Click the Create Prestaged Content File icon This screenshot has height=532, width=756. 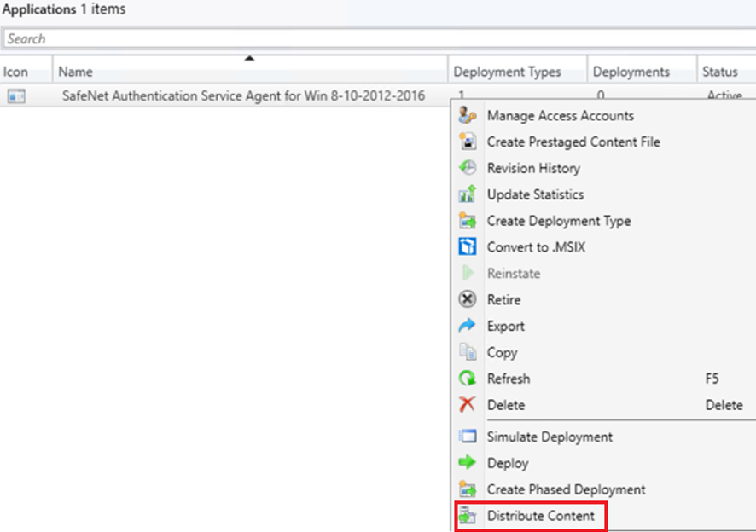467,142
